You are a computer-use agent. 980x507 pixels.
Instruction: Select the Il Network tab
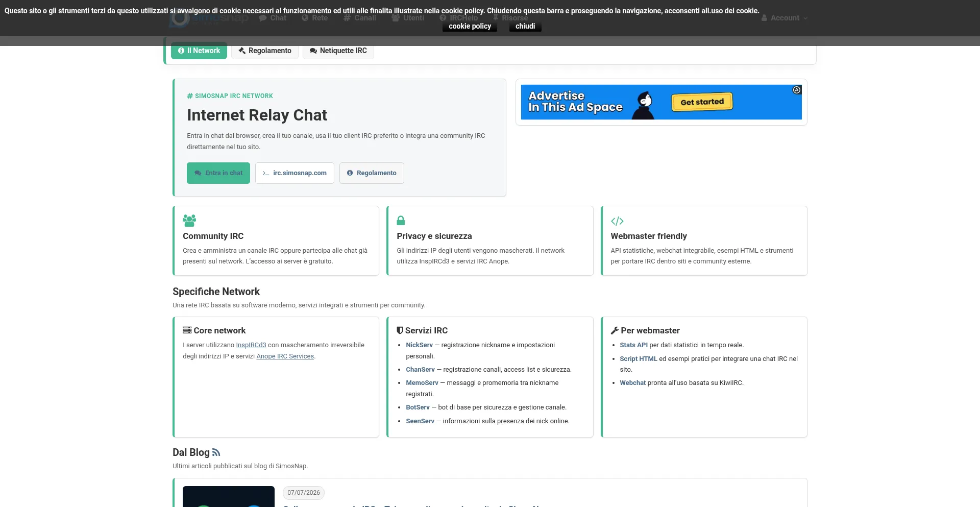(x=199, y=51)
